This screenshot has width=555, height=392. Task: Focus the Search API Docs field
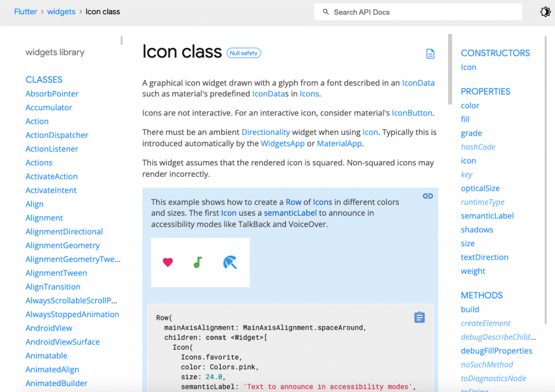point(418,12)
